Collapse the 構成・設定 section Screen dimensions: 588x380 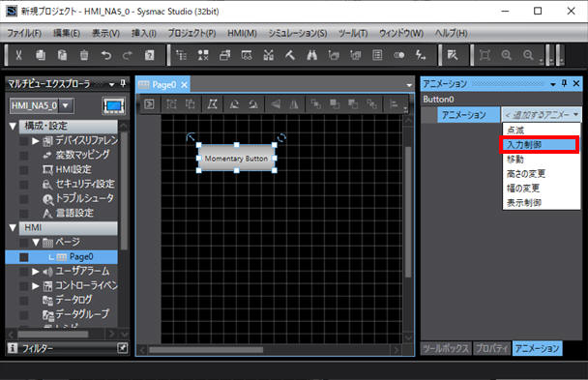13,126
